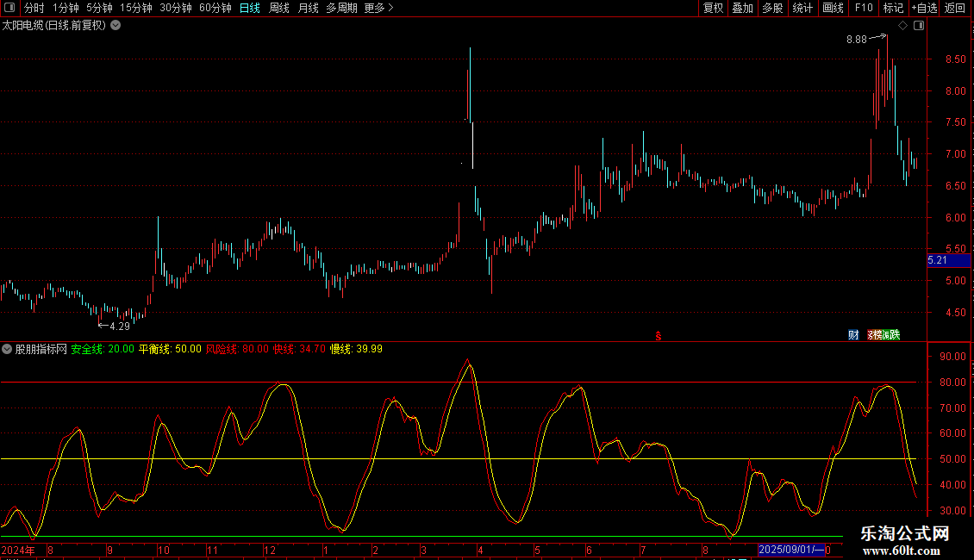This screenshot has width=974, height=560.
Task: Switch to 周线 weekly chart
Action: (279, 8)
